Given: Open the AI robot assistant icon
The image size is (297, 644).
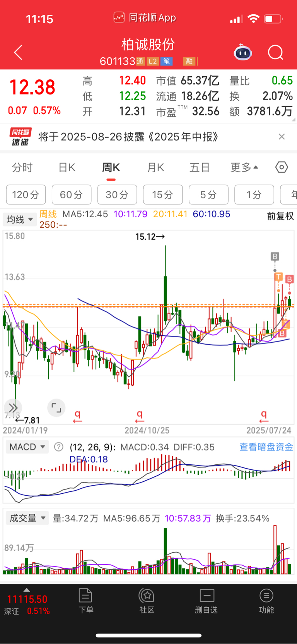Looking at the screenshot, I should click(243, 52).
